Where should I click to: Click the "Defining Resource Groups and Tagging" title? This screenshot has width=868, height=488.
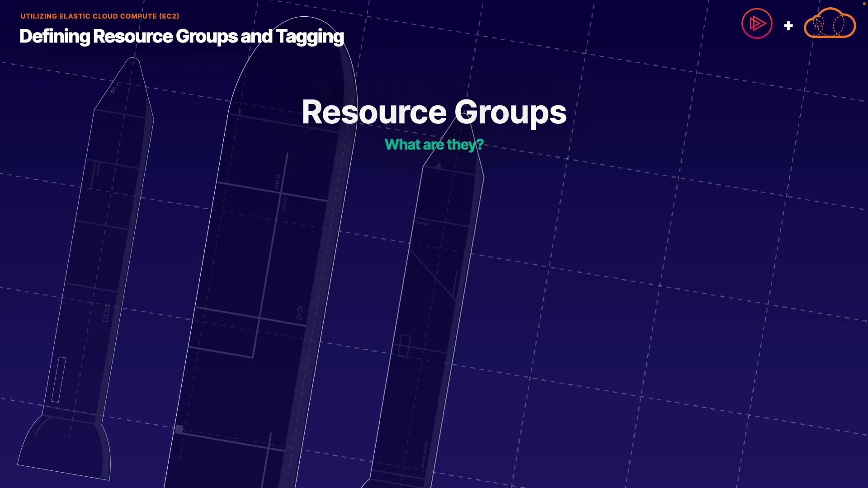[181, 37]
